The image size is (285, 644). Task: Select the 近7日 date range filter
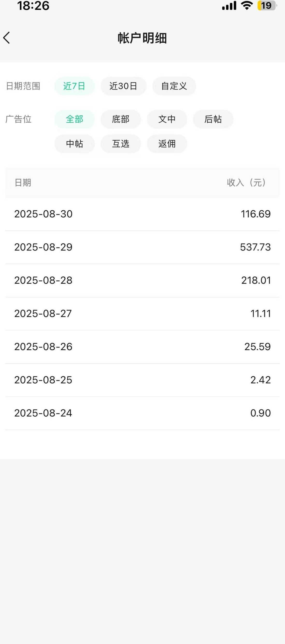coord(74,86)
